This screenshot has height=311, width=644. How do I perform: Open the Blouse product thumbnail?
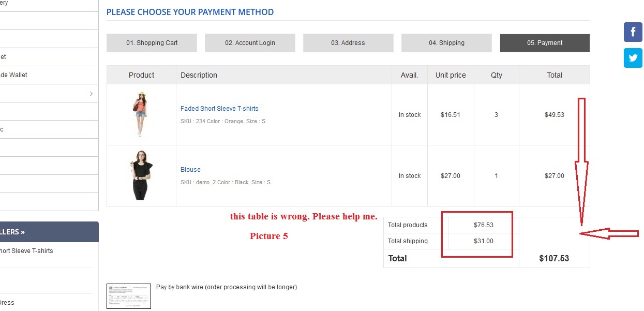pos(141,175)
